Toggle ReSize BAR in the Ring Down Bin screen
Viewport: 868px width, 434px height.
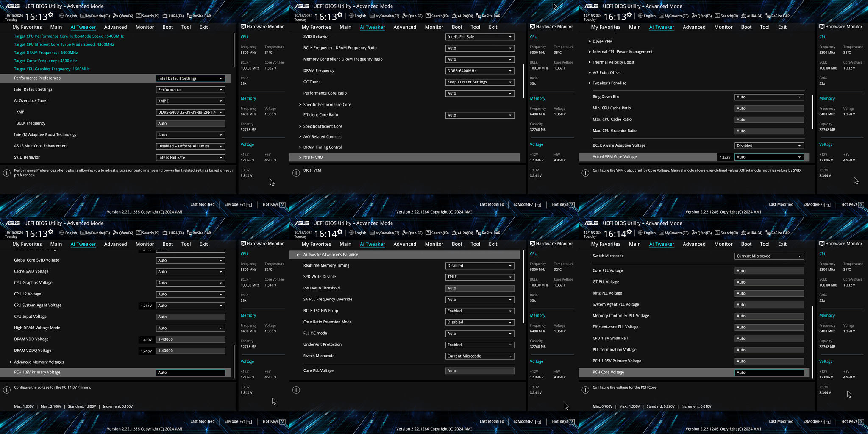click(777, 16)
